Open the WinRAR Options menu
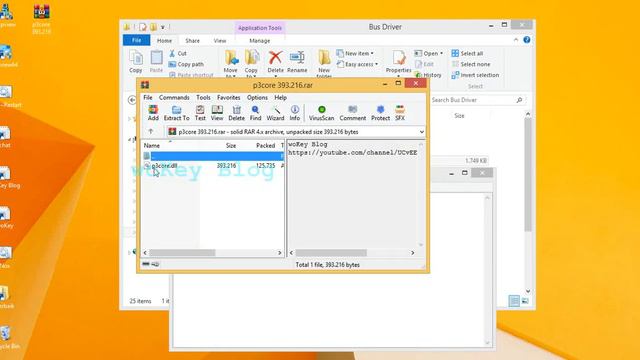640x360 pixels. [x=257, y=98]
